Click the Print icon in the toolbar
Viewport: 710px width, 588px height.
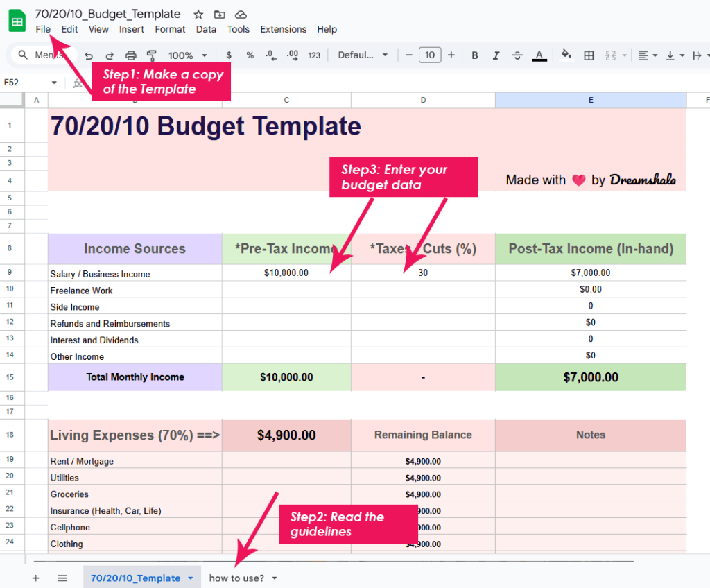click(131, 55)
